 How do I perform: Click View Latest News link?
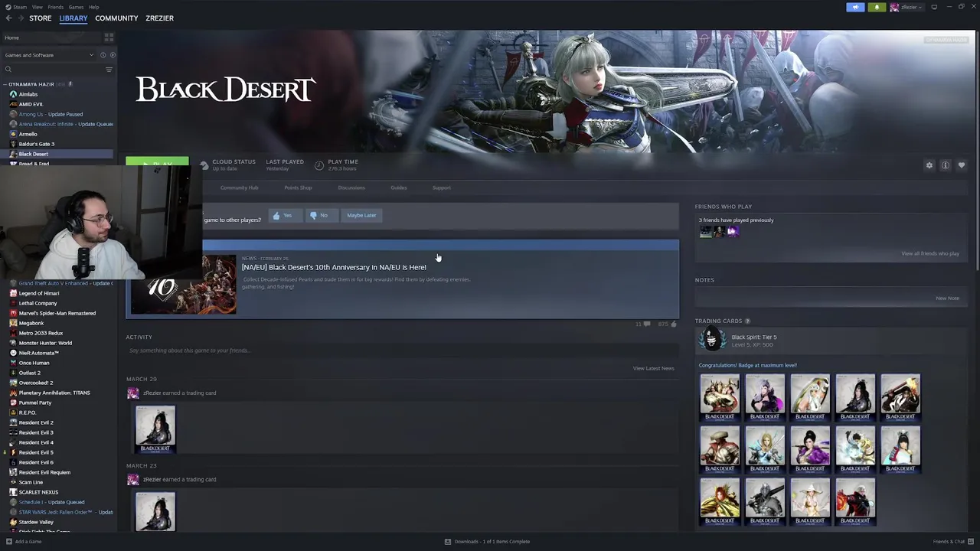(x=653, y=368)
